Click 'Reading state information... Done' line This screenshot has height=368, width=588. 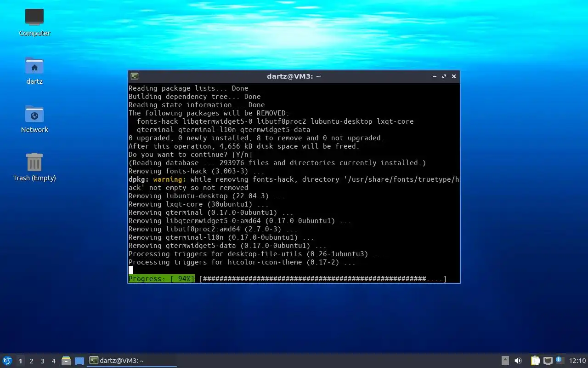(x=197, y=105)
